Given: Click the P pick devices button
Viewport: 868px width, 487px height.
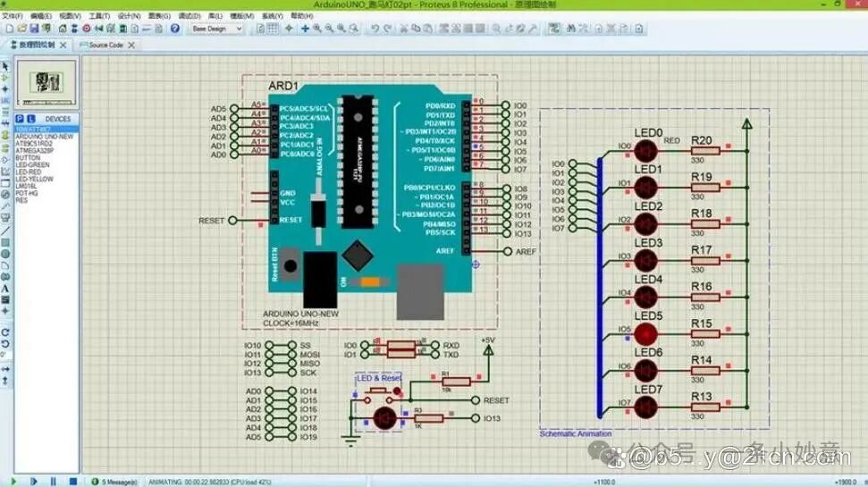Looking at the screenshot, I should coord(19,119).
